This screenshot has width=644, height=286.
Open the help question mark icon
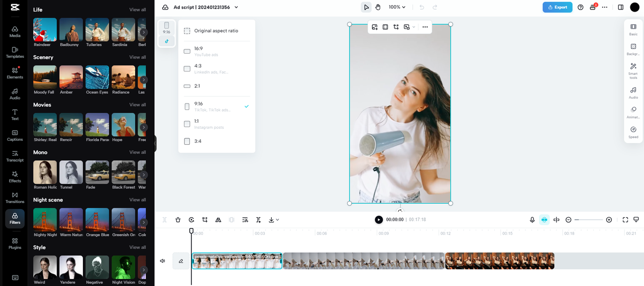coord(581,7)
